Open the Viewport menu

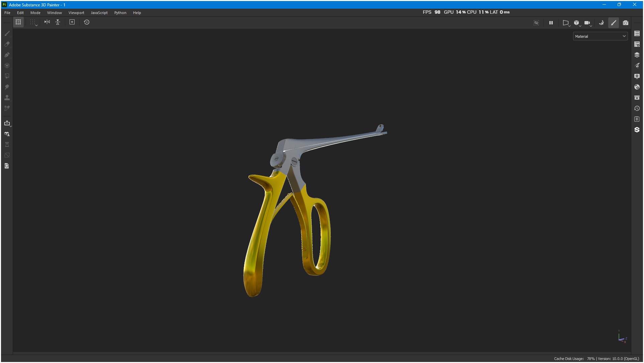pyautogui.click(x=76, y=13)
